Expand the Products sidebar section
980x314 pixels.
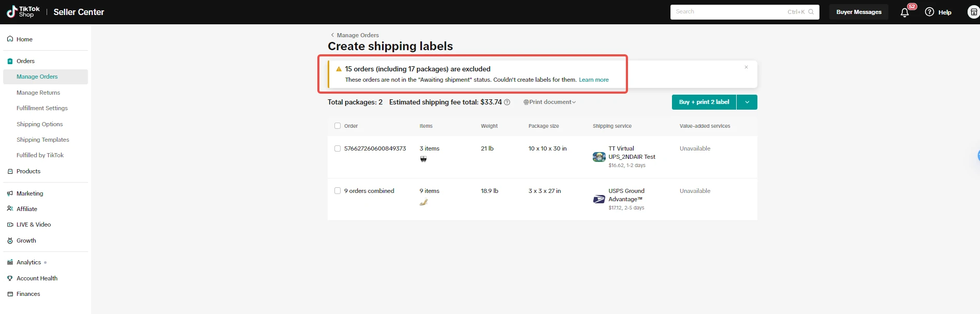(x=28, y=171)
